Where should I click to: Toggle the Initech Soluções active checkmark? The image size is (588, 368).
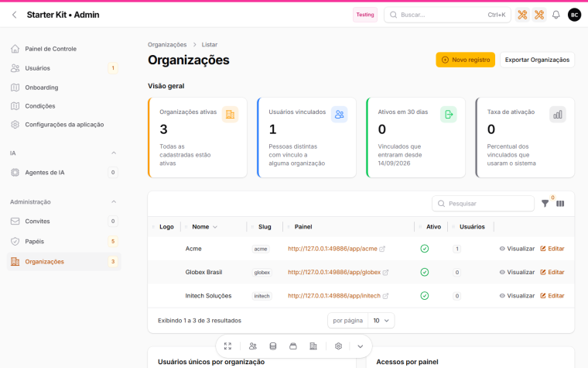(425, 296)
